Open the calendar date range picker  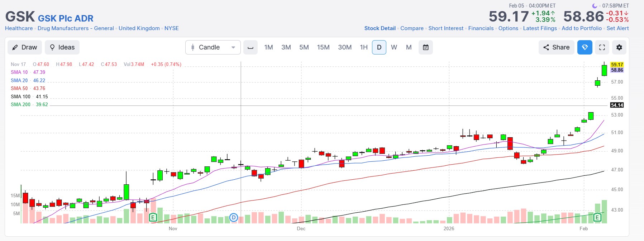point(425,47)
